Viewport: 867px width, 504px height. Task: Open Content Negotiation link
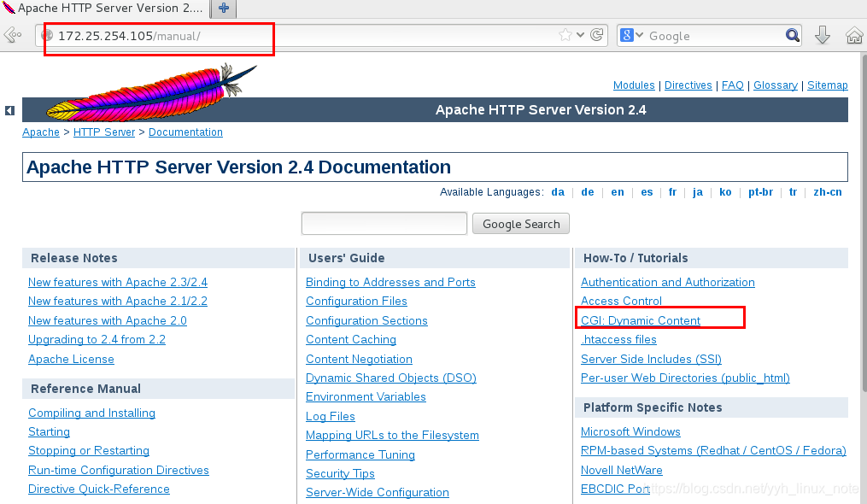click(x=359, y=359)
